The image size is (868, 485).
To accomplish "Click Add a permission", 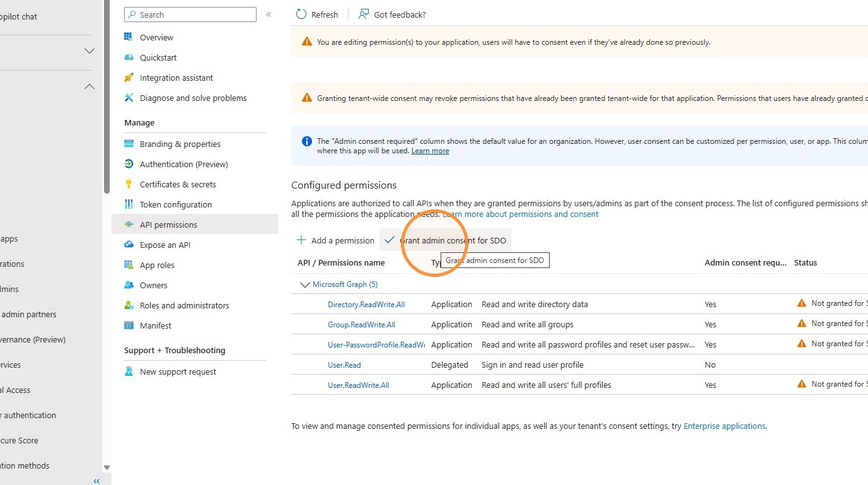I will point(335,240).
